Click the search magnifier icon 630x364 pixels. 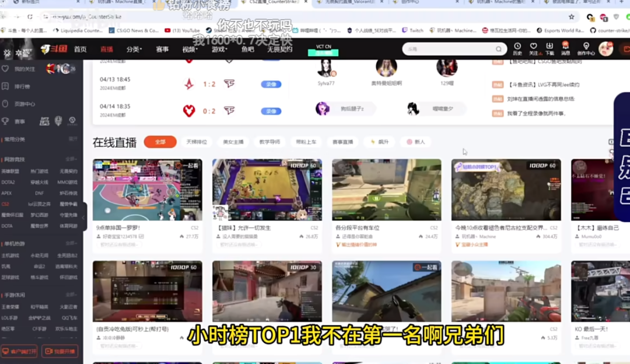pyautogui.click(x=499, y=49)
